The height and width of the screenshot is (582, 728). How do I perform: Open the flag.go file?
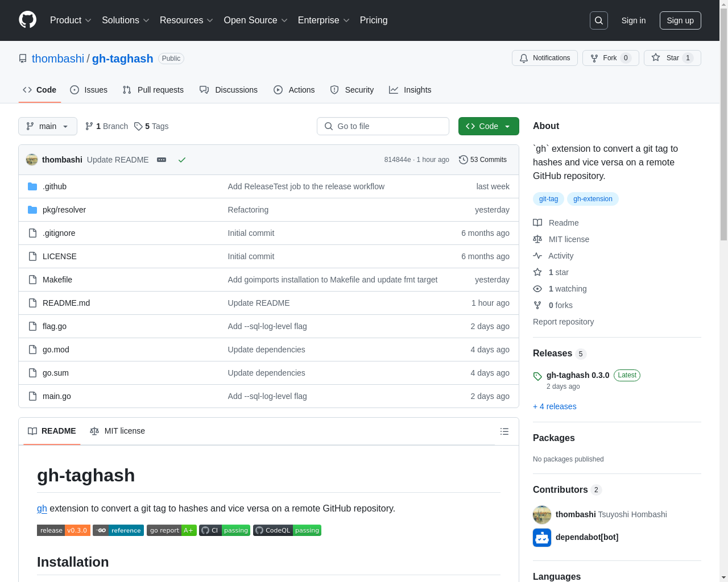coord(55,326)
